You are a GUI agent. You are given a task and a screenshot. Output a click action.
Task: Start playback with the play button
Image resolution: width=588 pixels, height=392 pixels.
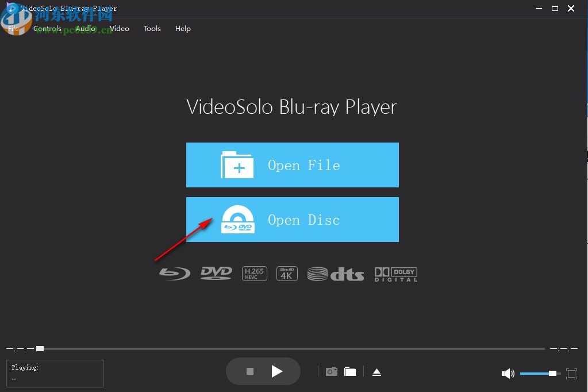click(x=277, y=371)
